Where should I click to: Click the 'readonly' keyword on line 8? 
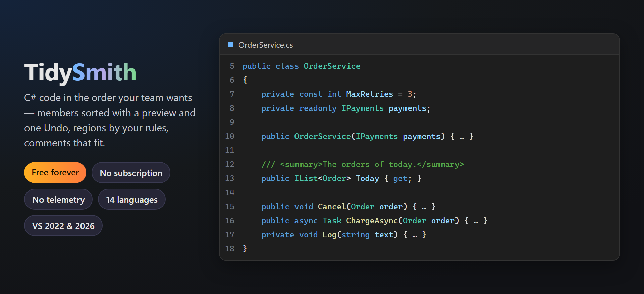(318, 108)
